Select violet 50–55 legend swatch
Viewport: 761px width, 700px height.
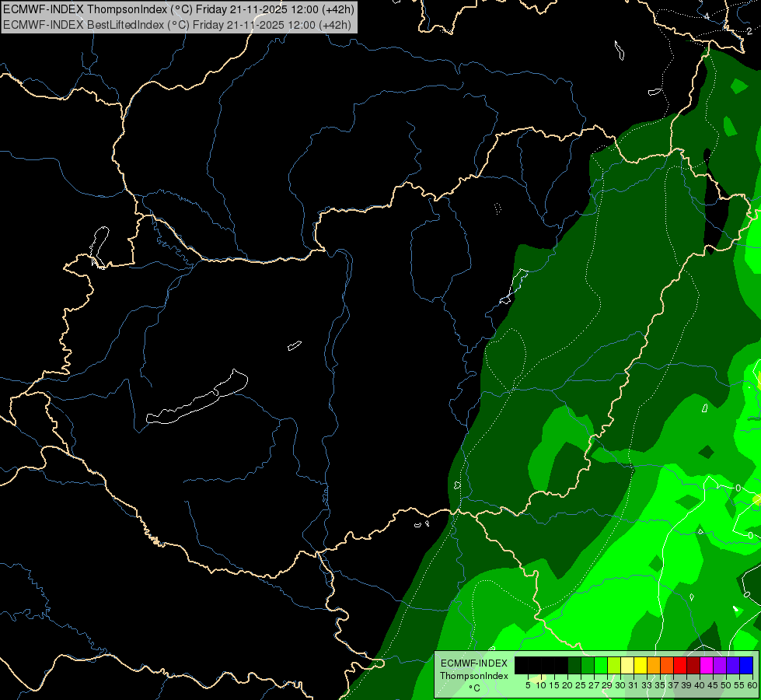point(733,665)
